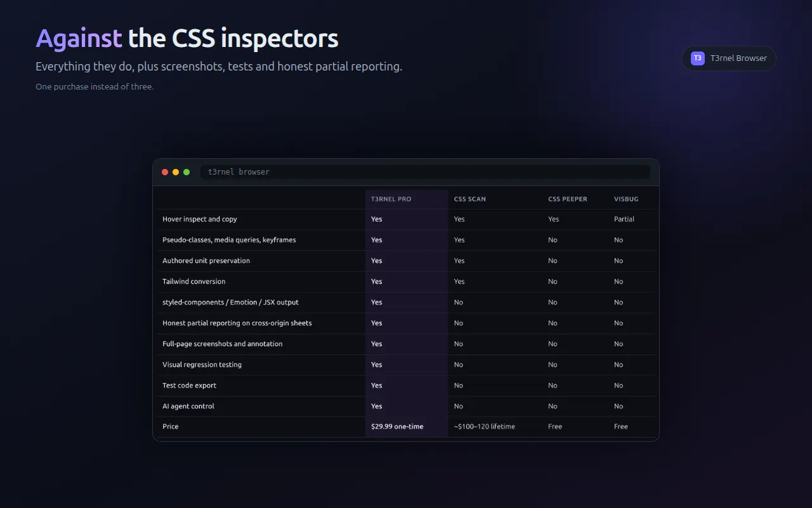Click VisBug's 'No' for AI agent control
The height and width of the screenshot is (508, 812).
[619, 406]
